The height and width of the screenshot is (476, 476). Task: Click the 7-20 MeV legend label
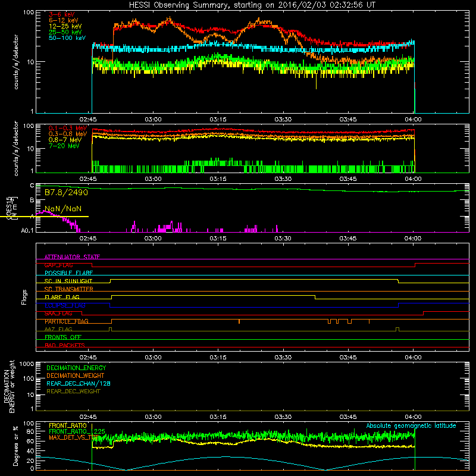(x=64, y=146)
